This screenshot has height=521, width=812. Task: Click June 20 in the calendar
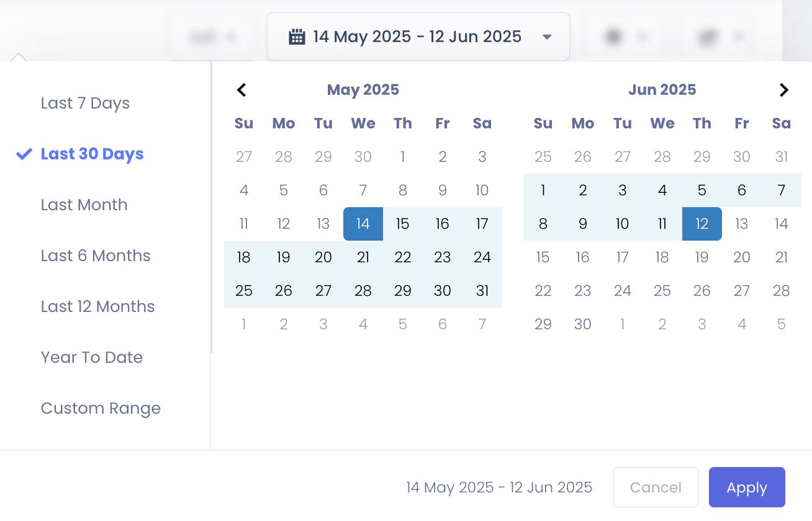[x=742, y=257]
